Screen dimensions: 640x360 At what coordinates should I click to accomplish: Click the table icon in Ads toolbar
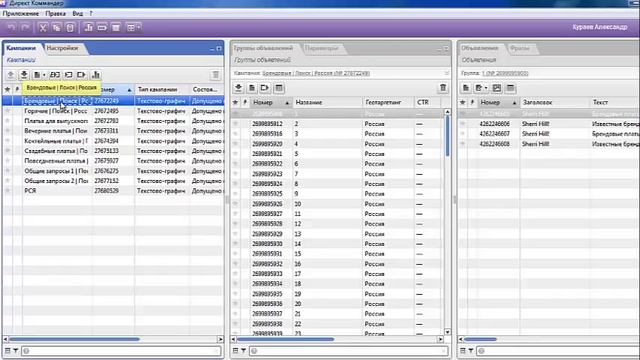pyautogui.click(x=510, y=88)
